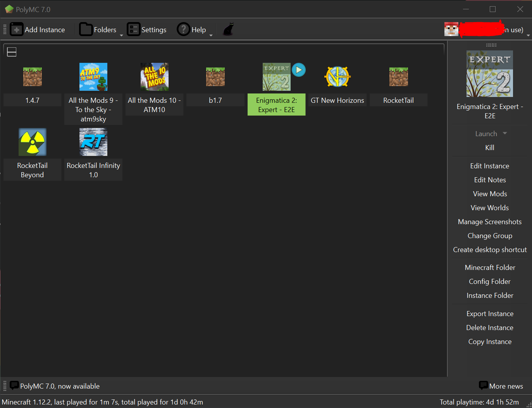Select the RocketTail Infinity RT icon
532x408 pixels.
click(93, 142)
